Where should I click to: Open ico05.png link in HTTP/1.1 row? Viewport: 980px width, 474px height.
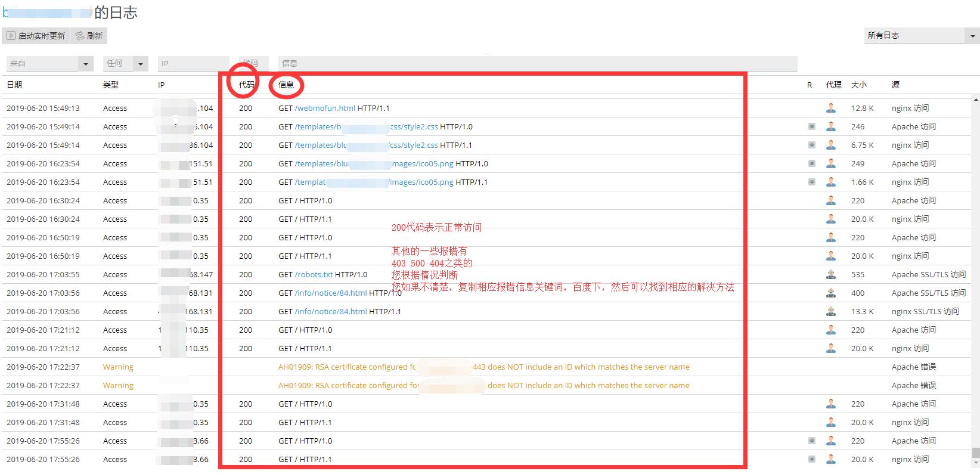(x=374, y=182)
